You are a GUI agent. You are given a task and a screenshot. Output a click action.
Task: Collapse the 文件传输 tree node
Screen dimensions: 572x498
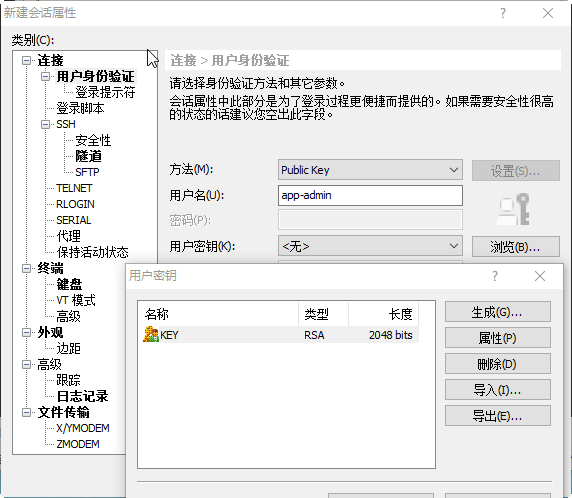[26, 412]
